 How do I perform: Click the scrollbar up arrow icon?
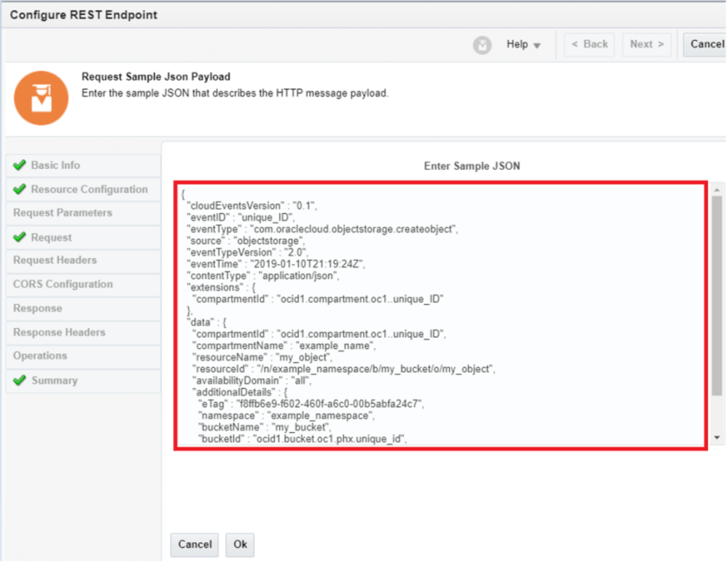(x=718, y=190)
